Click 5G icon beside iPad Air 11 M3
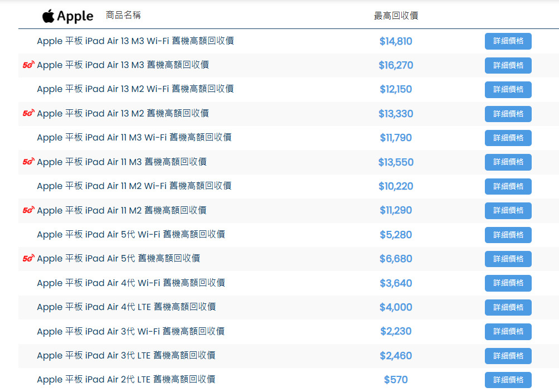 [x=28, y=162]
